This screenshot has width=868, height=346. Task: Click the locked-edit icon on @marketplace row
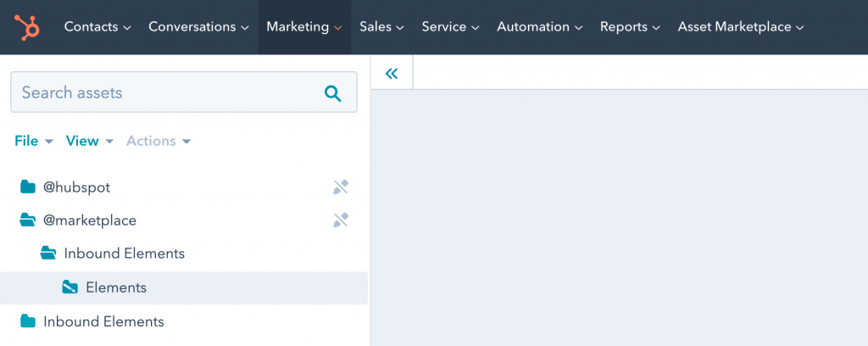[x=341, y=220]
